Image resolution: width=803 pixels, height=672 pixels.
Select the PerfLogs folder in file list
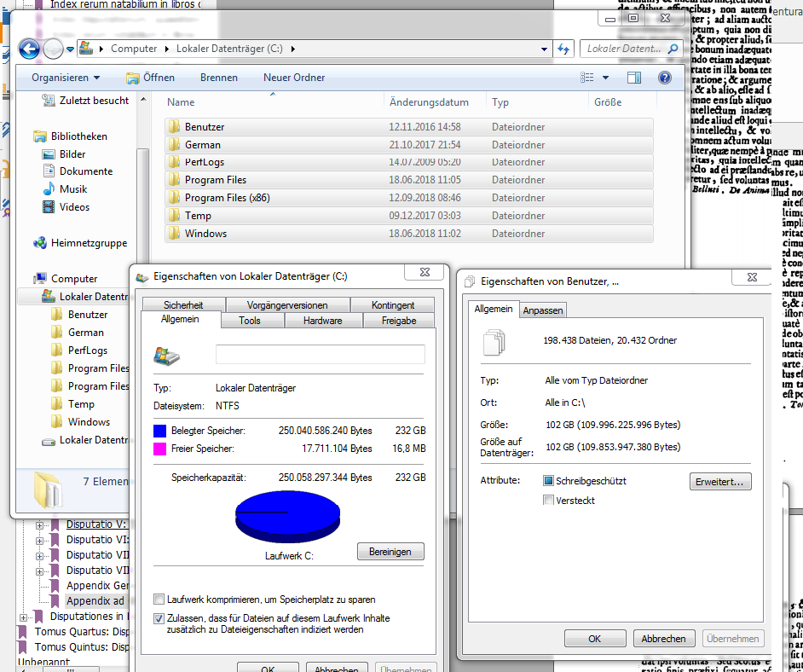tap(408, 162)
